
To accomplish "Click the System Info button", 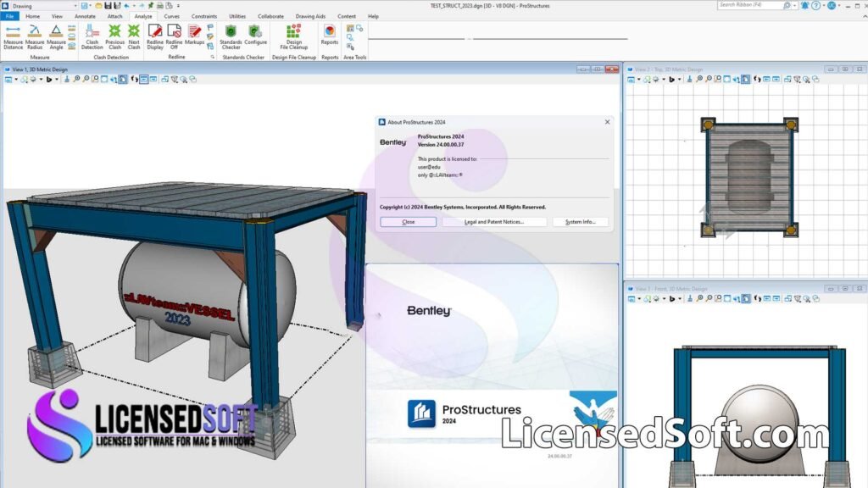I will coord(580,222).
